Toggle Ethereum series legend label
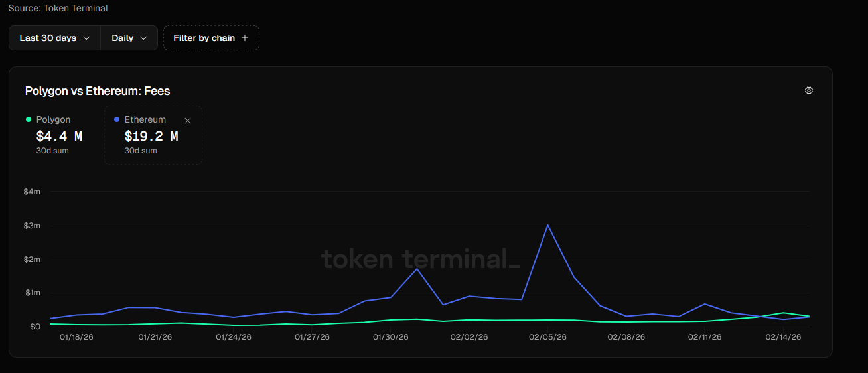The width and height of the screenshot is (868, 373). [145, 119]
